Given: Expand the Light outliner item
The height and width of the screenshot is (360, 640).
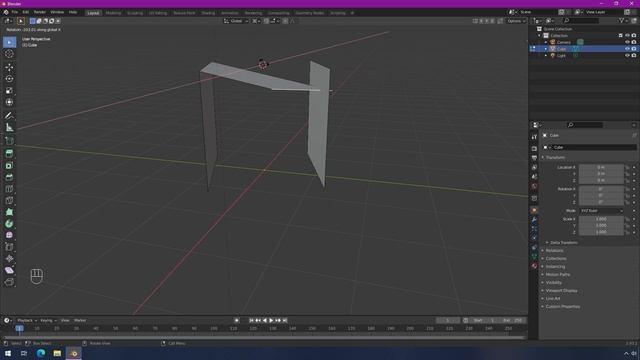Looking at the screenshot, I should pyautogui.click(x=546, y=55).
